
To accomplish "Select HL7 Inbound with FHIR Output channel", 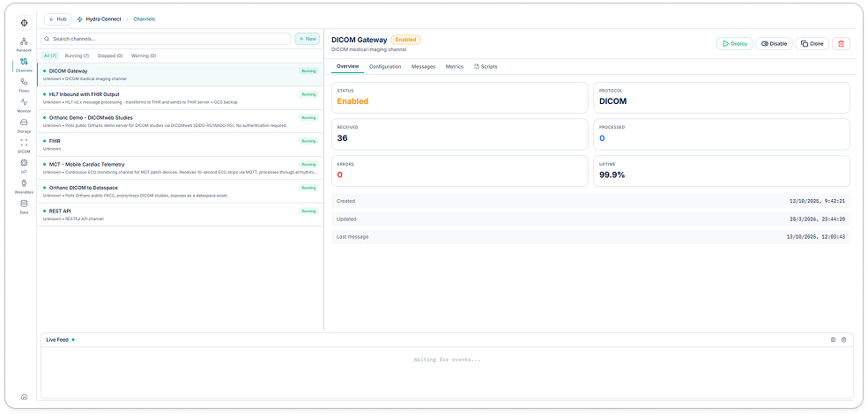I will tap(181, 98).
